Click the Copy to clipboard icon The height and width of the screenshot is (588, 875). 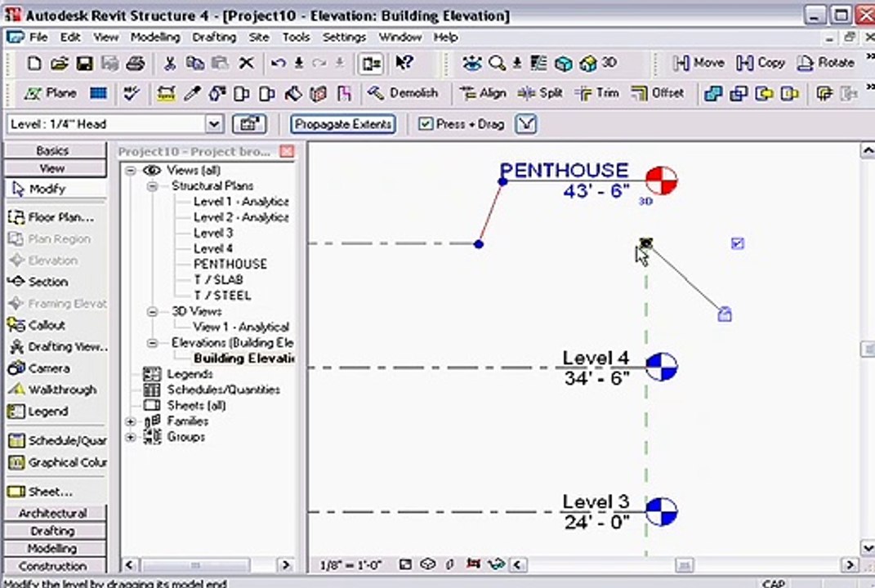(x=194, y=64)
